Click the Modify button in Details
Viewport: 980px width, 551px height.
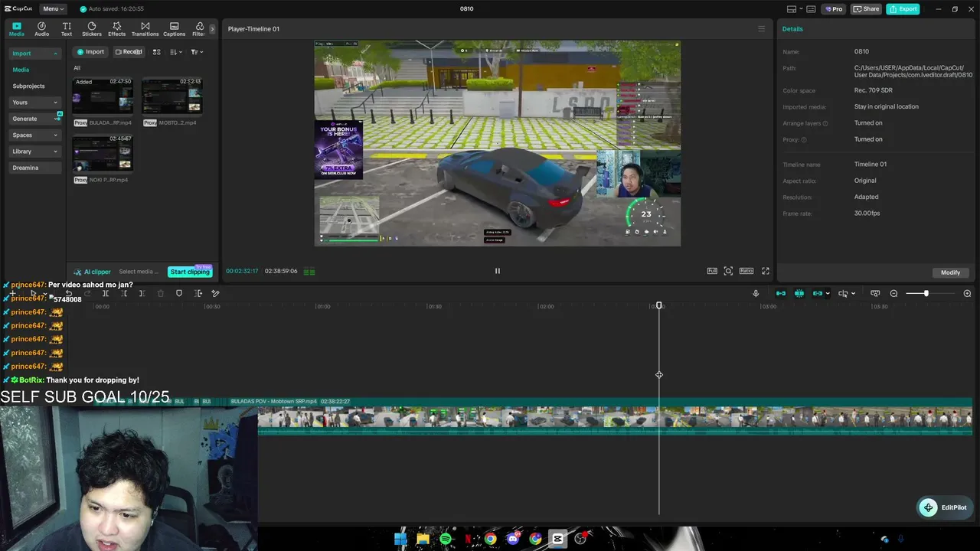tap(950, 272)
